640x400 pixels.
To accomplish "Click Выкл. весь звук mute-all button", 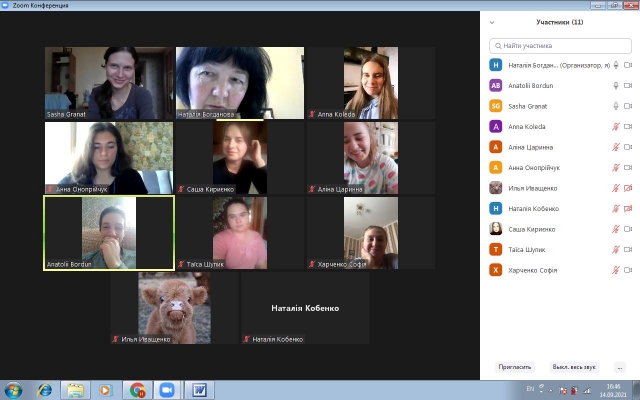I will click(x=574, y=367).
